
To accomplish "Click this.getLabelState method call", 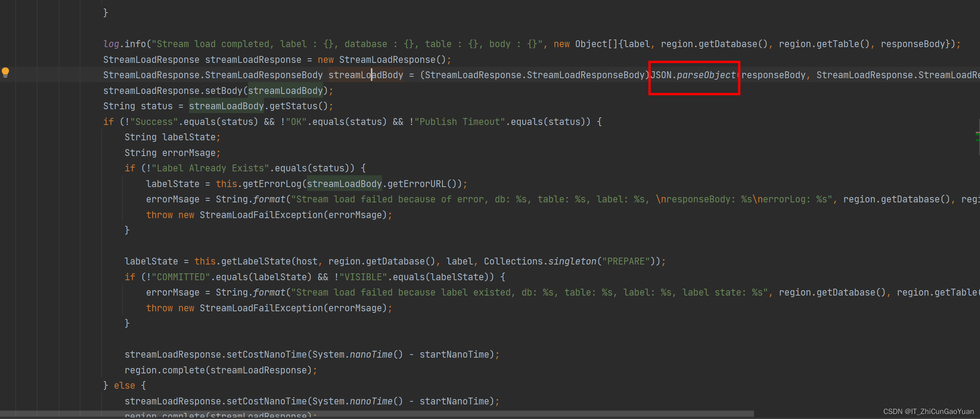I will point(243,261).
